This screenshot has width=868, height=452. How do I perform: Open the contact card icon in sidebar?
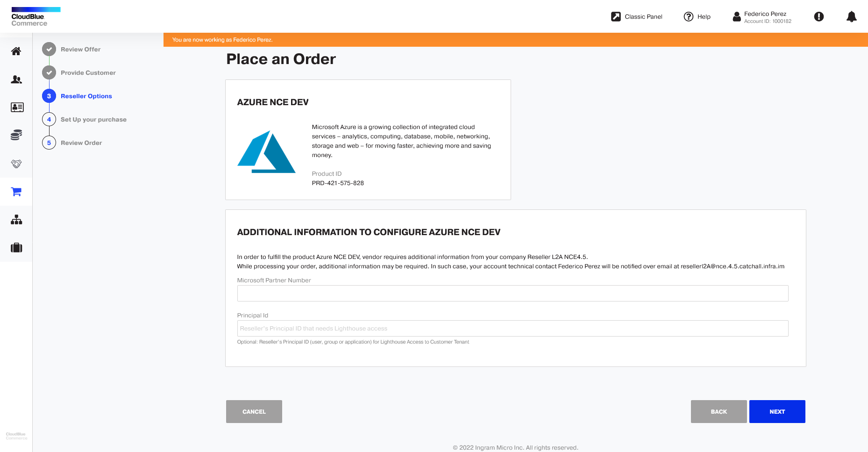[x=17, y=108]
